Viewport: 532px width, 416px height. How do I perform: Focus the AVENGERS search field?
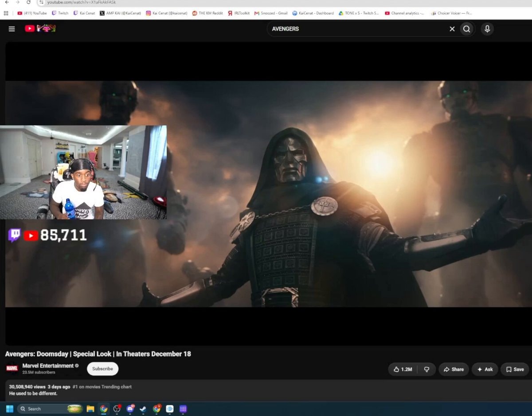[x=357, y=29]
